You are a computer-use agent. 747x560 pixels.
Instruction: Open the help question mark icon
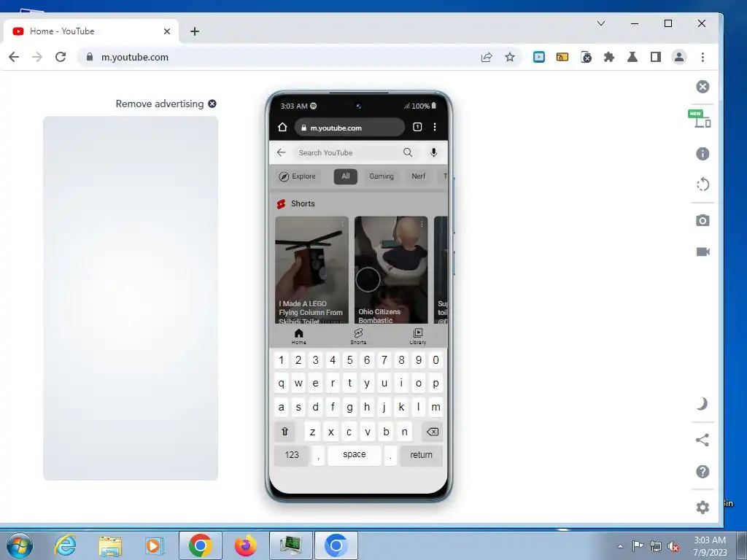[703, 472]
